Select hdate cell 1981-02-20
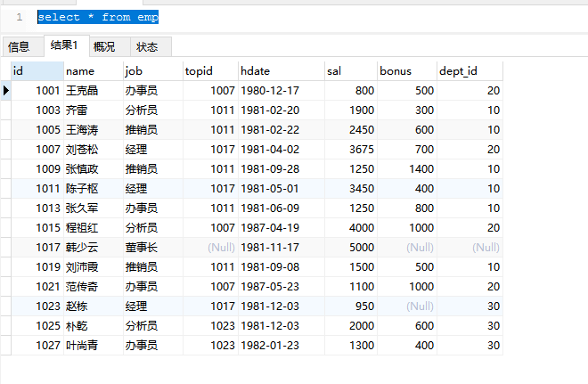588x384 pixels. (x=282, y=110)
